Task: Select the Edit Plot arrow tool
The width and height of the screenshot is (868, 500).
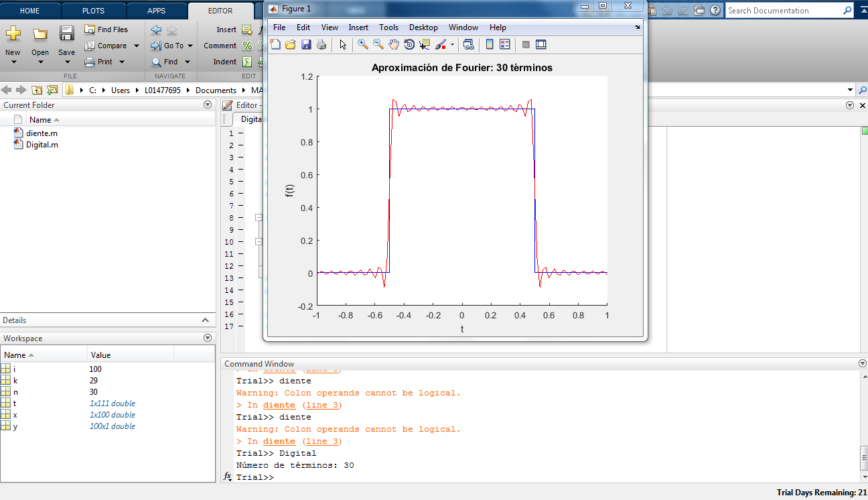Action: (343, 44)
